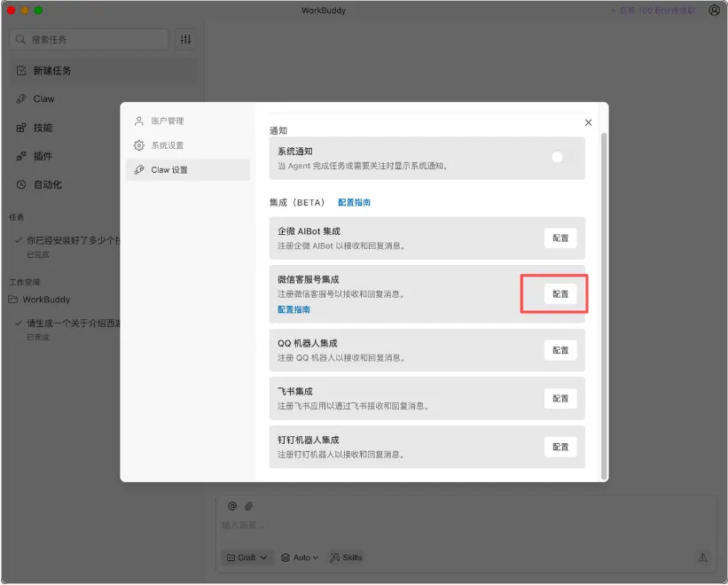The image size is (728, 585).
Task: Click the QQ 机器人集成 title text
Action: coord(308,343)
